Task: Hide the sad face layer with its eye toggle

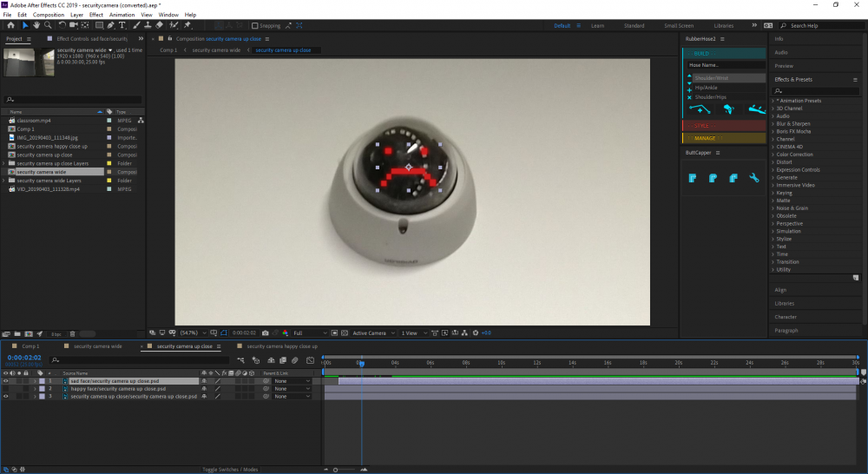Action: click(x=5, y=381)
